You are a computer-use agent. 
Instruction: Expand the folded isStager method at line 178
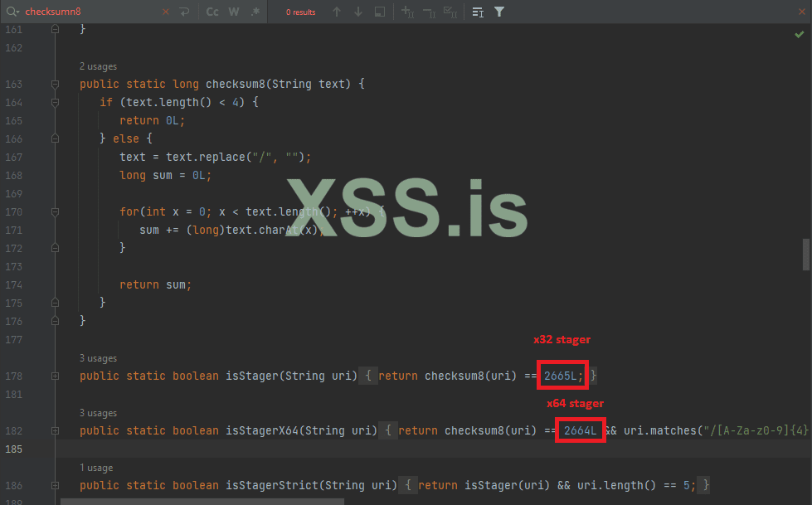click(55, 376)
